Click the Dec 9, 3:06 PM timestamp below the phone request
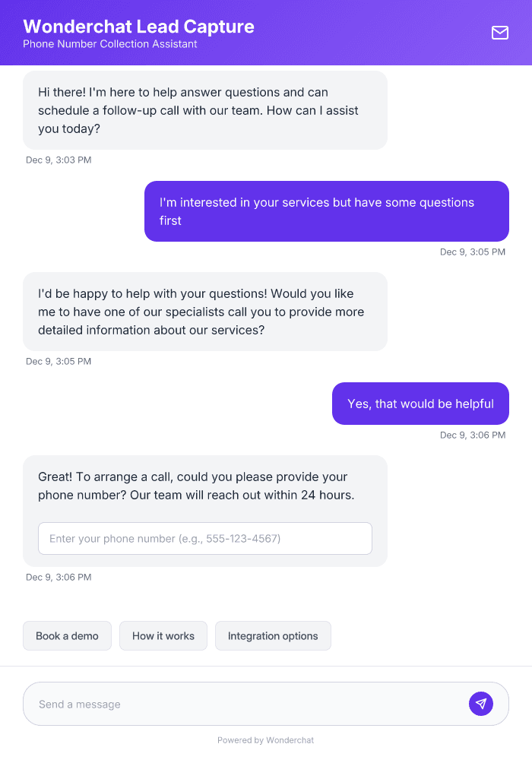Screen dimensions: 532x760 tap(59, 577)
